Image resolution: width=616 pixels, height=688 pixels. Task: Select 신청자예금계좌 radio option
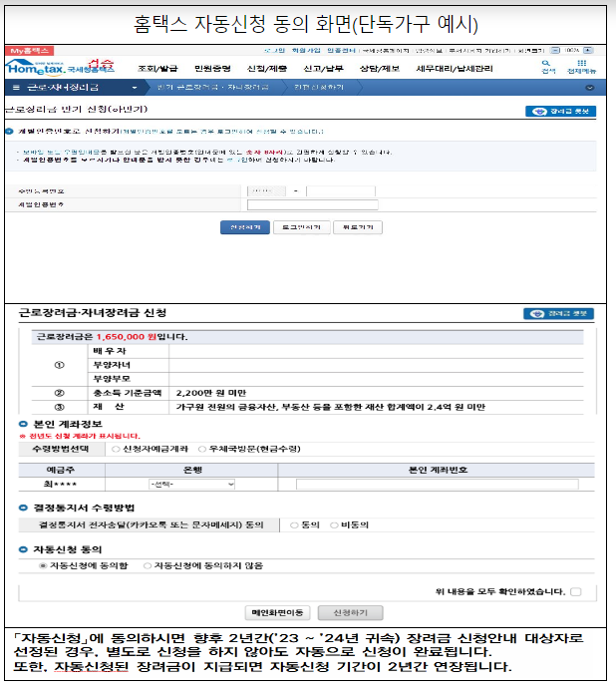(116, 449)
